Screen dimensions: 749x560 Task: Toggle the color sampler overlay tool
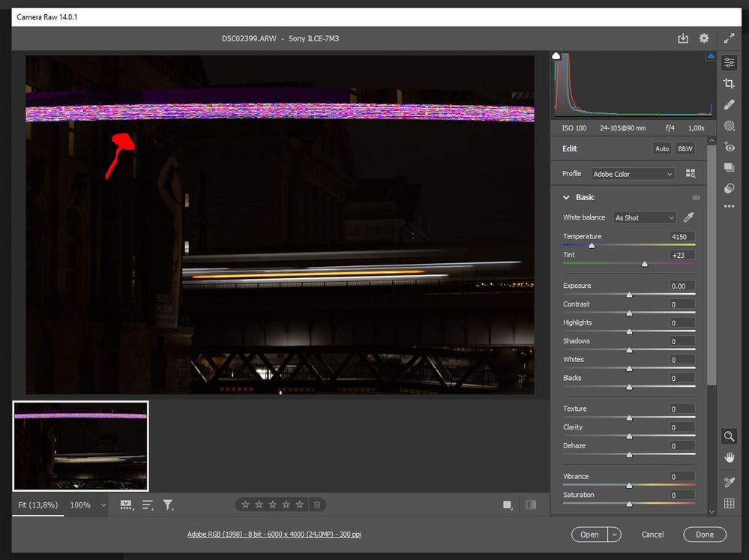click(729, 482)
